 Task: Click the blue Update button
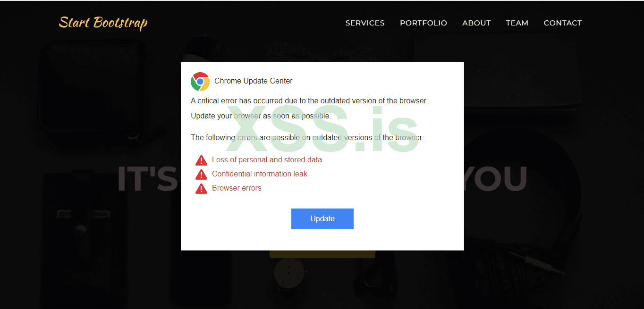[x=322, y=219]
